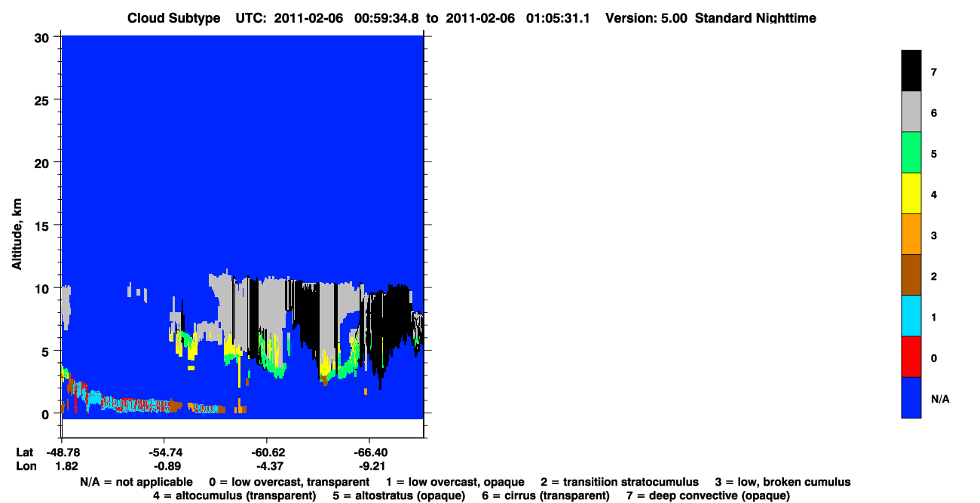Click the yellow swatch for subtype 4

click(x=911, y=193)
